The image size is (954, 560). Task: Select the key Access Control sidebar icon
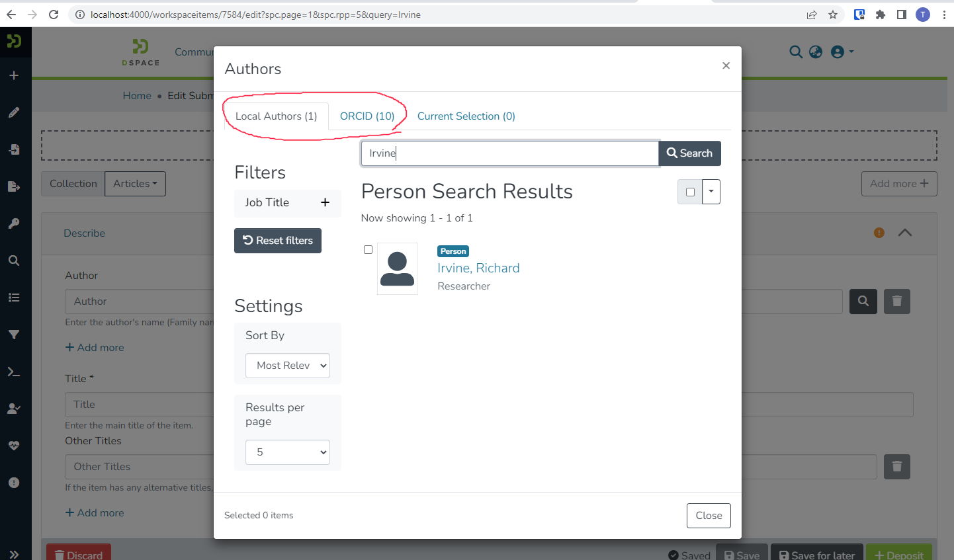(15, 223)
